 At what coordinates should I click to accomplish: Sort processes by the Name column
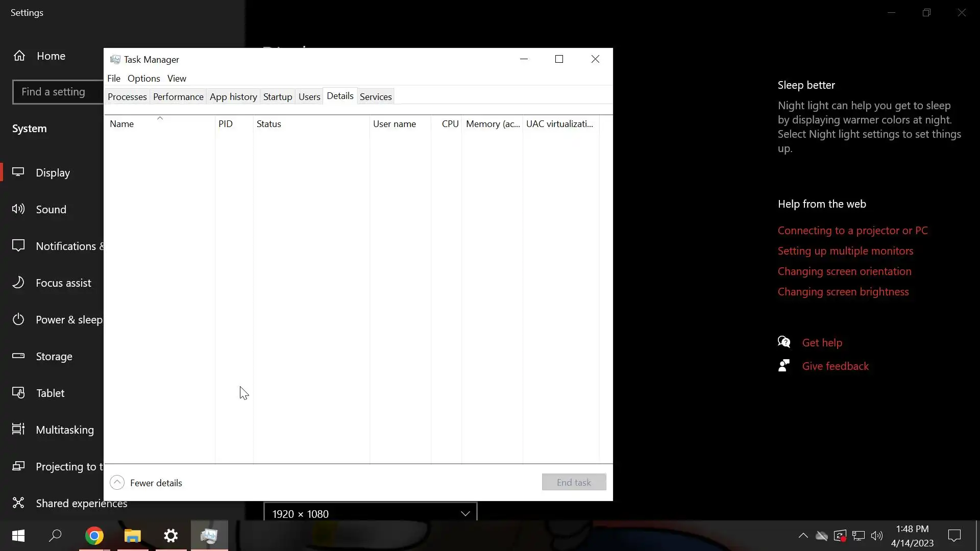(122, 124)
